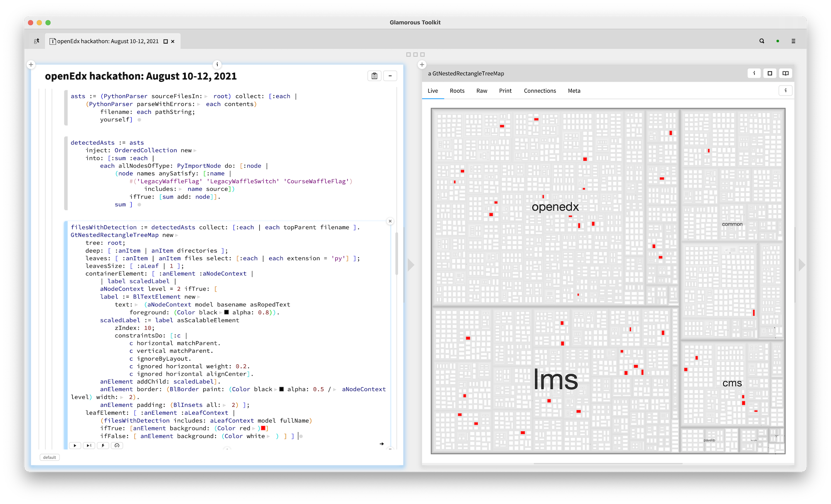
Task: Click the a GtNestedRectangleTreeMap inspector title
Action: tap(466, 74)
